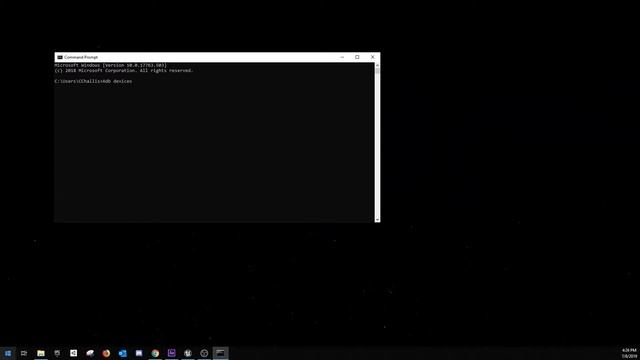Open the taskbar clock and date
This screenshot has width=640, height=360.
coord(629,353)
